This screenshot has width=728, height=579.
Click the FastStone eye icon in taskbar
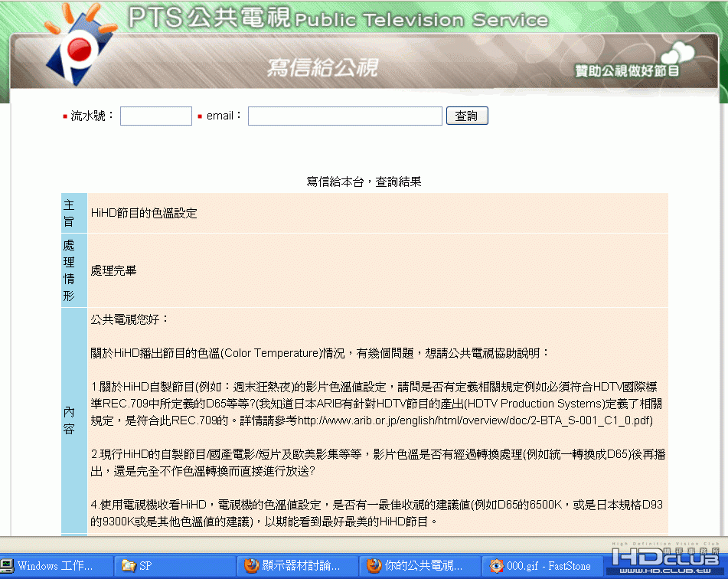coord(496,565)
